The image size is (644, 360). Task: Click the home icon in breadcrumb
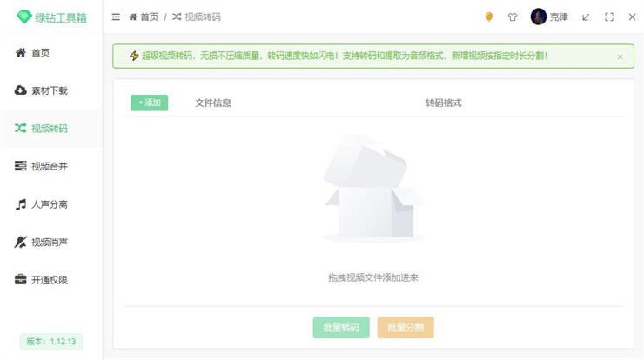(132, 17)
